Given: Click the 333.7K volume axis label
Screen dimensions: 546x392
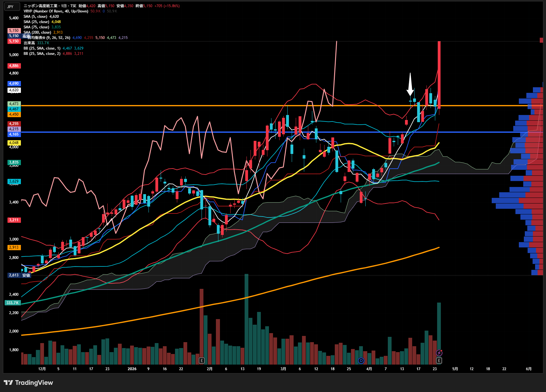Looking at the screenshot, I should tap(13, 303).
